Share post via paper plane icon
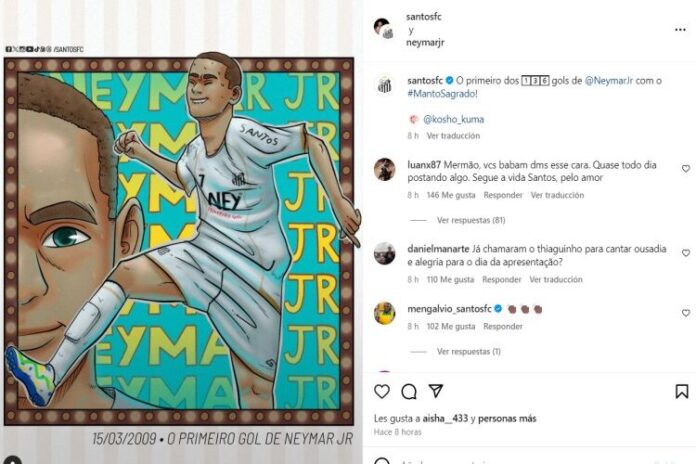The image size is (696, 464). (x=436, y=391)
